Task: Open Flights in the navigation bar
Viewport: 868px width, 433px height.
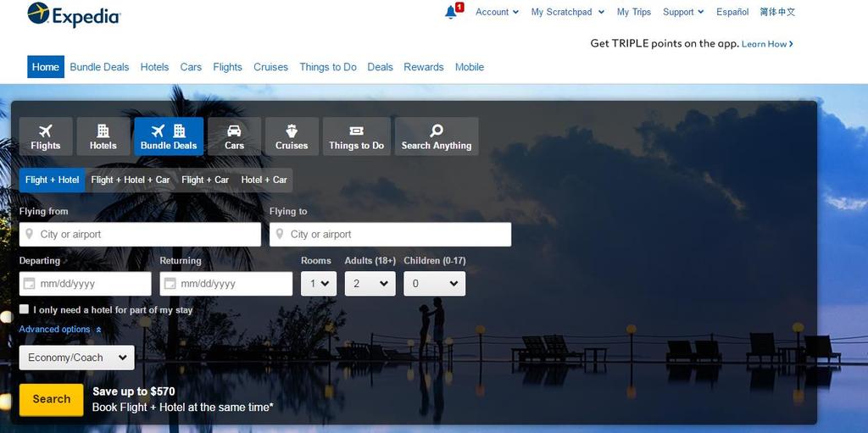Action: coord(227,67)
